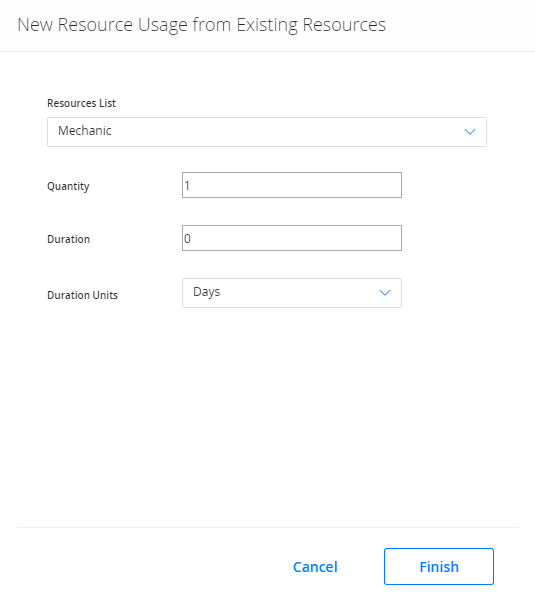Select the Quantity label text

point(68,186)
